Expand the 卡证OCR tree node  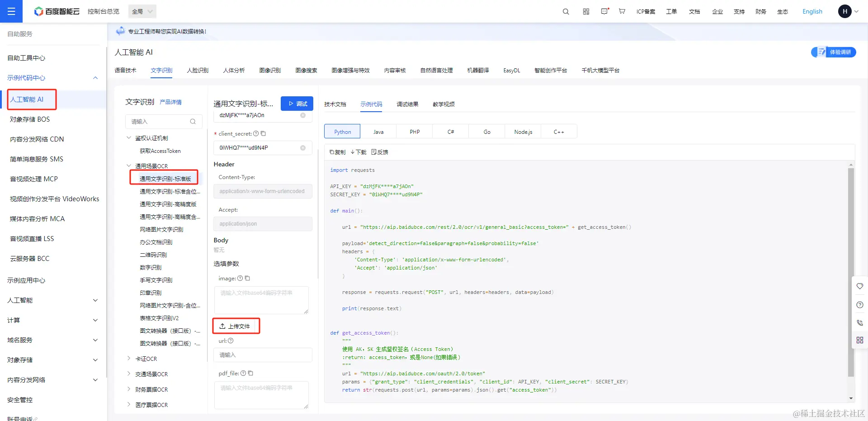click(x=129, y=359)
